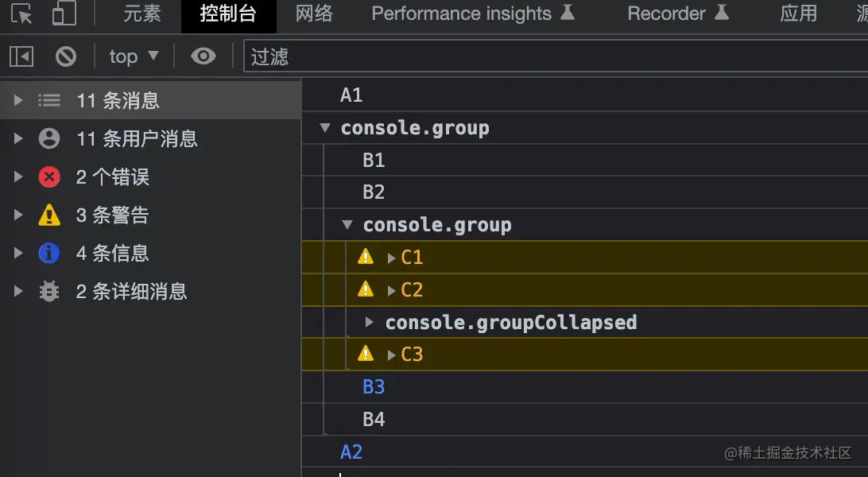
Task: Toggle the console sidebar panel icon
Action: (21, 56)
